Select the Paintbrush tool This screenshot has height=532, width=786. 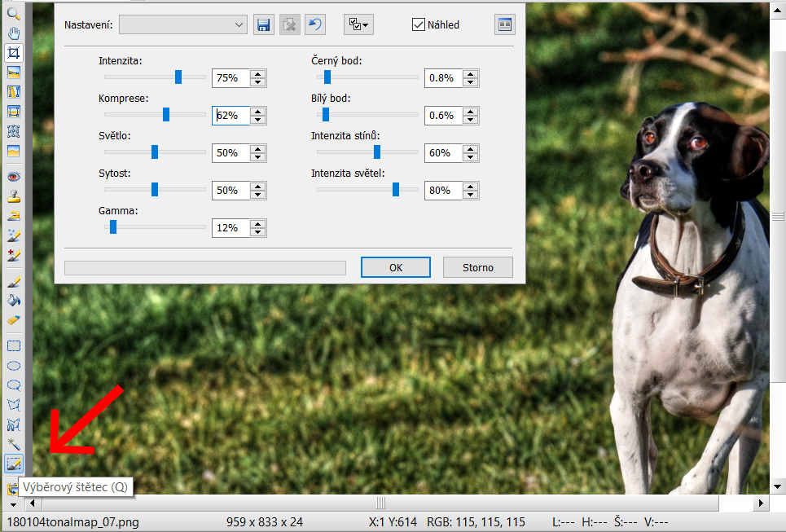[x=14, y=281]
